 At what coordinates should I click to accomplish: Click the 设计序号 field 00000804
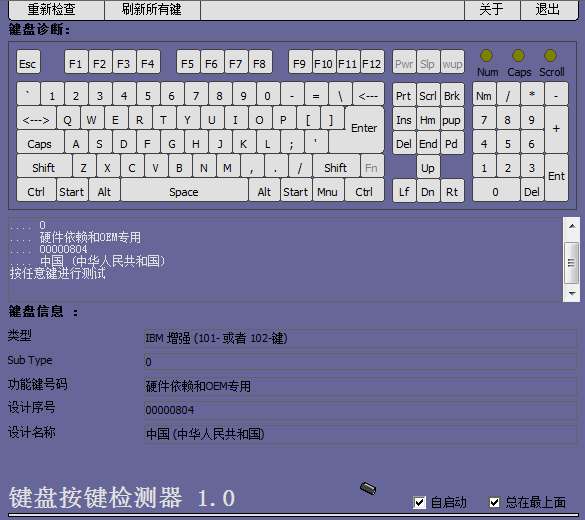click(360, 410)
